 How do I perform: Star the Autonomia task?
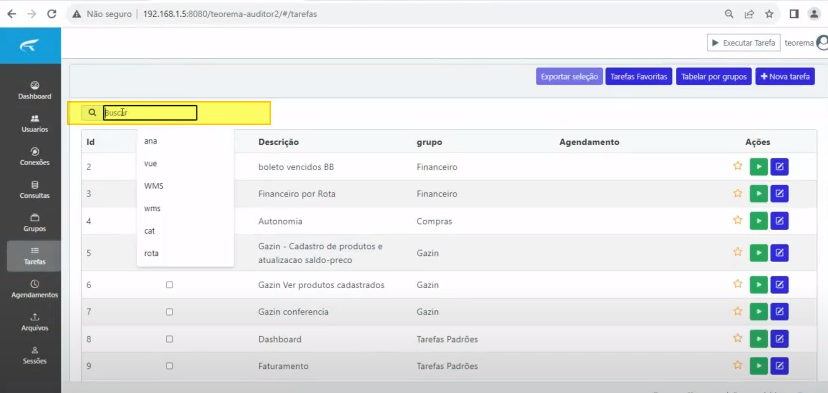click(738, 220)
